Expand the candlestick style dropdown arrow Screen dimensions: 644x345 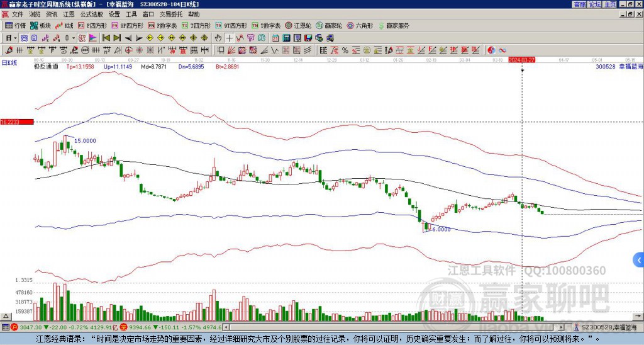click(x=74, y=38)
